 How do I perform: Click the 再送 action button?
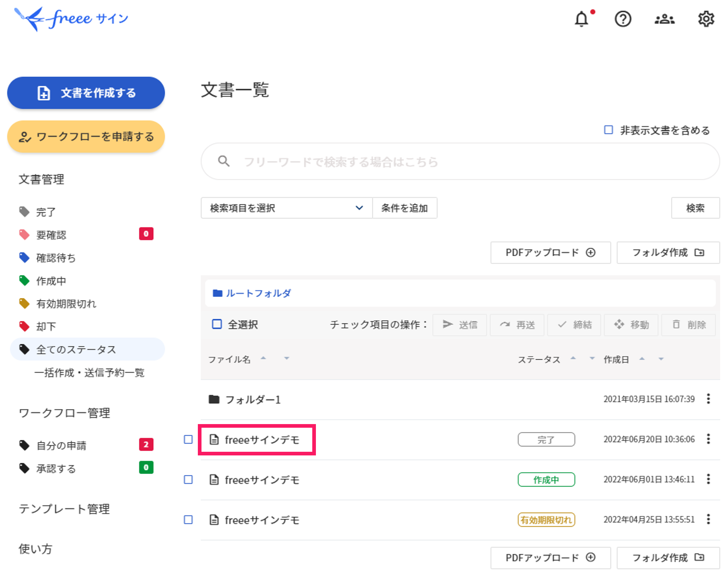pyautogui.click(x=517, y=325)
